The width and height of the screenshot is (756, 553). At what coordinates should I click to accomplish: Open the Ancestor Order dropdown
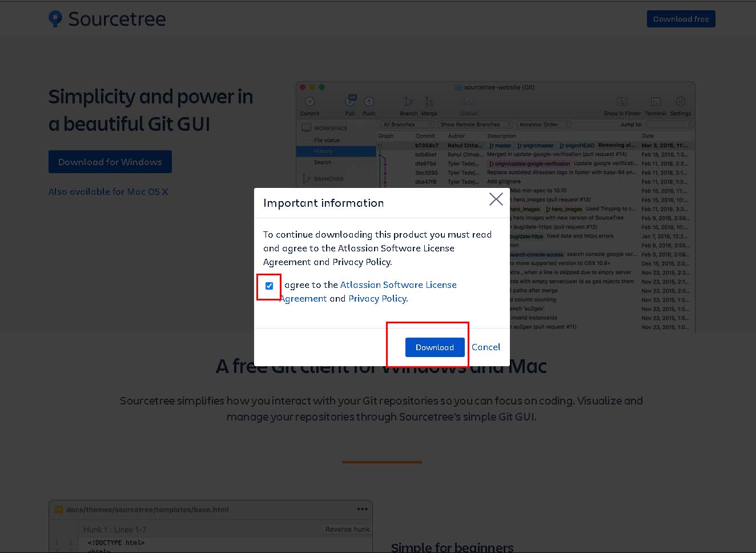coord(544,125)
